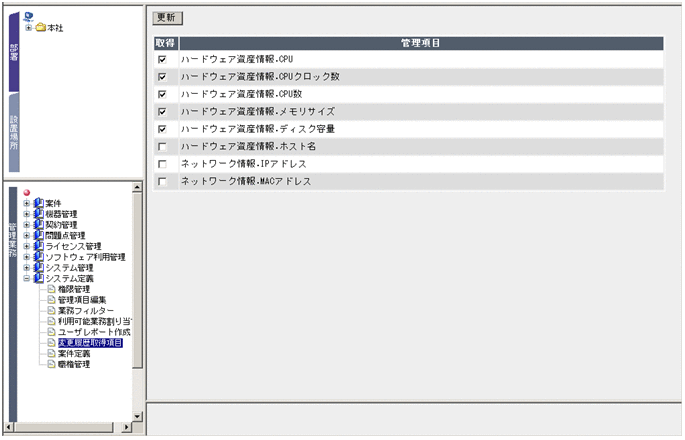685x440 pixels.
Task: Click the page icon beside 管理項目編集
Action: point(51,300)
